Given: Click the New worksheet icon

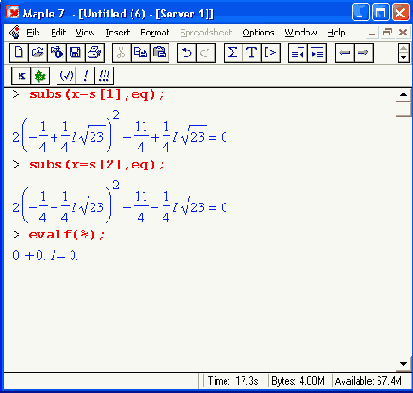Looking at the screenshot, I should [x=19, y=53].
